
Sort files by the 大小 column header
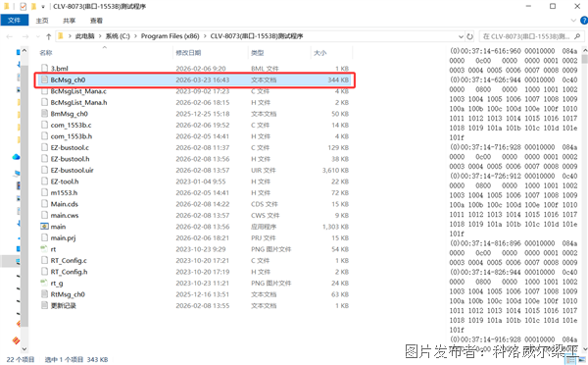pos(319,53)
